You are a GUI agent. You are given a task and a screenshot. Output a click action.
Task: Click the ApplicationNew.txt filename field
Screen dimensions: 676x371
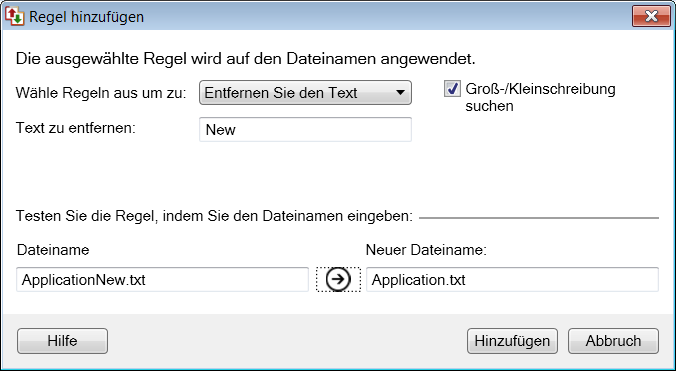click(163, 280)
